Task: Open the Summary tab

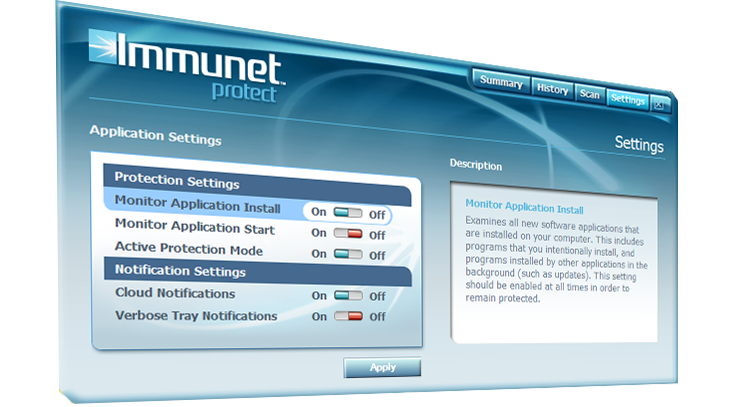Action: click(x=501, y=82)
